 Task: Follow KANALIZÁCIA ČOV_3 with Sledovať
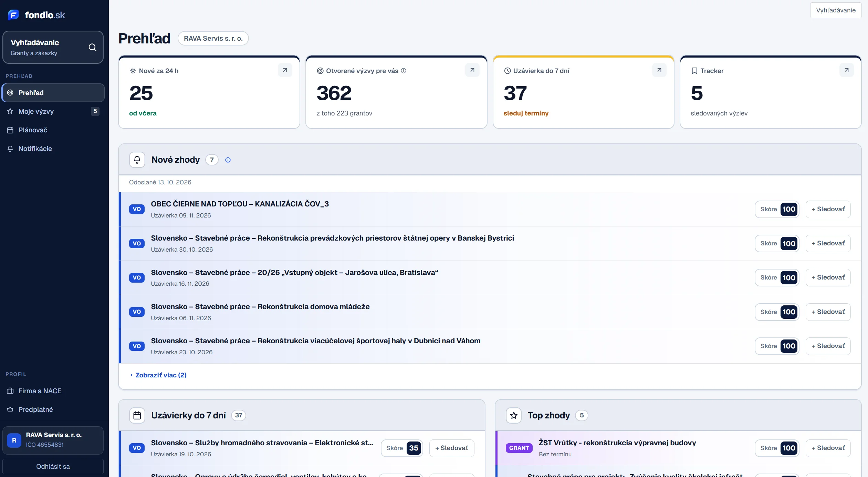(828, 209)
